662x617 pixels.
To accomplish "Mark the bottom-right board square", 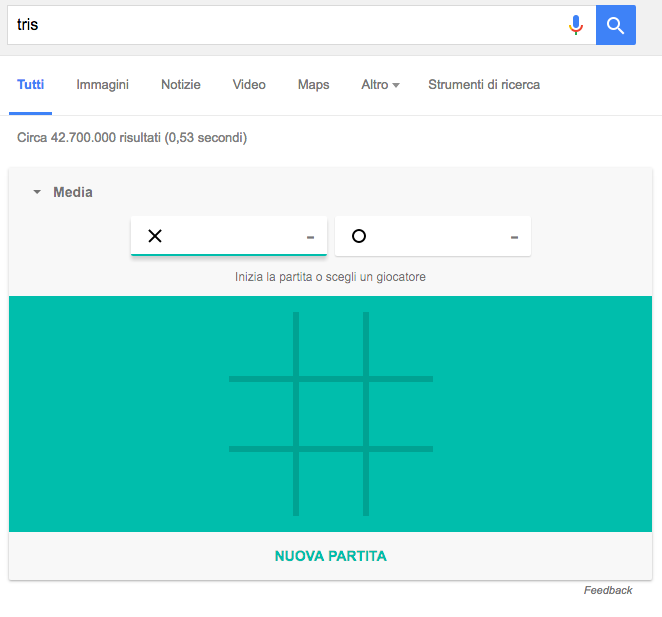I will tap(401, 483).
